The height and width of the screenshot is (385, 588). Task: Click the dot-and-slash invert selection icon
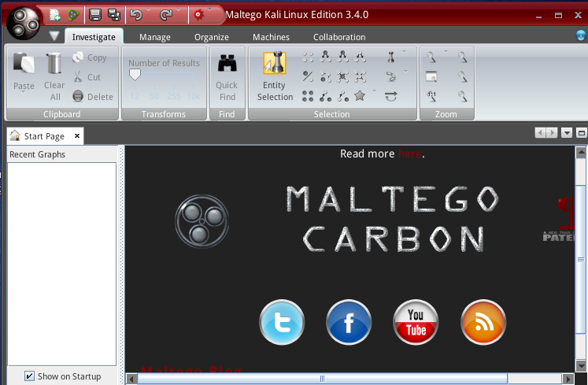point(308,76)
